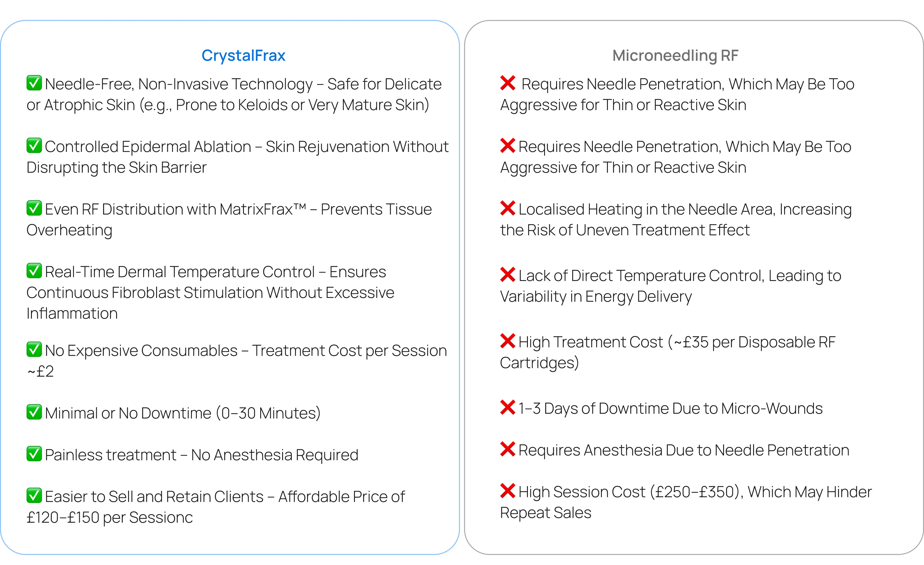
Task: Click the text 'Minimal or No Downtime (0–30 Minutes)'
Action: (183, 413)
